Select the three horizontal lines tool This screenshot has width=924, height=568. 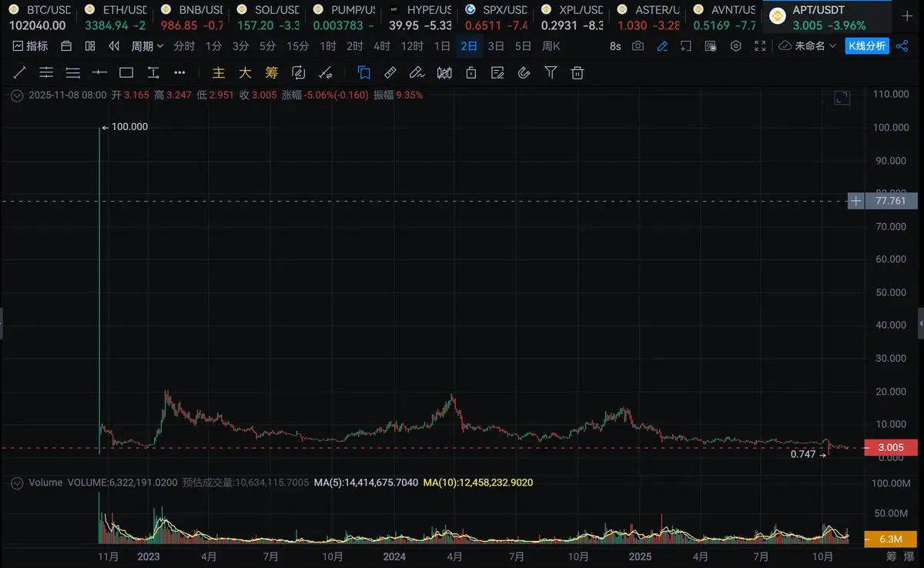pos(73,73)
